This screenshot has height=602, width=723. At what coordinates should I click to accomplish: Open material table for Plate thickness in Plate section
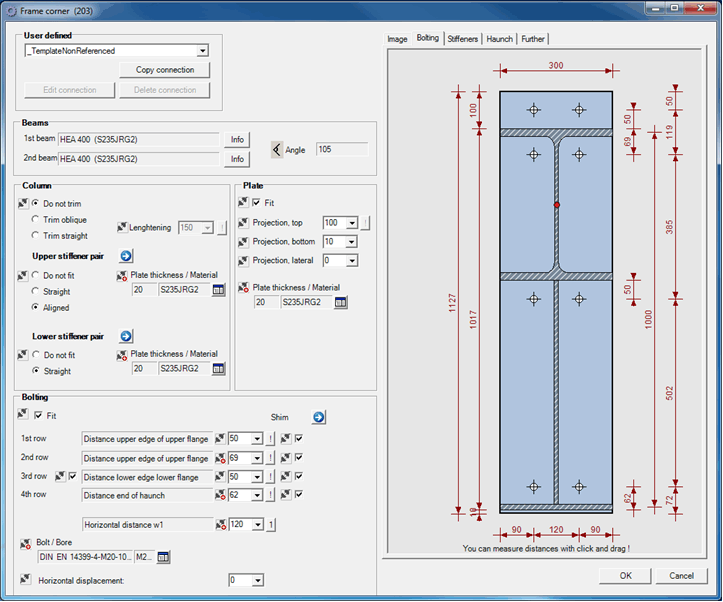tap(341, 302)
